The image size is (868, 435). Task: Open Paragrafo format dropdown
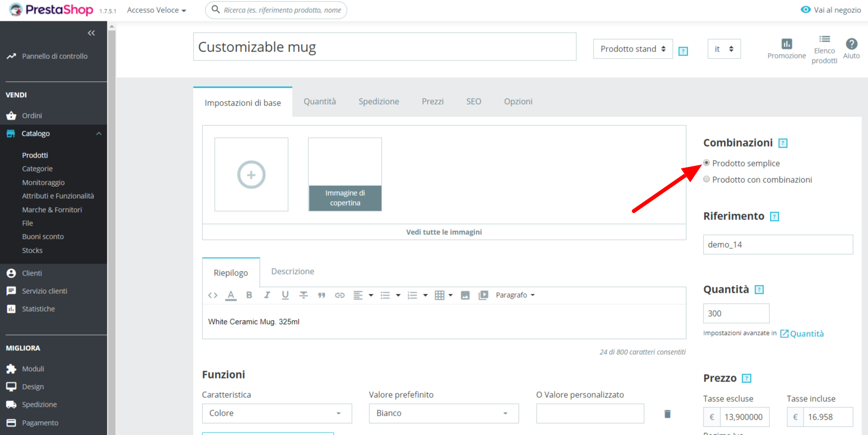coord(515,295)
